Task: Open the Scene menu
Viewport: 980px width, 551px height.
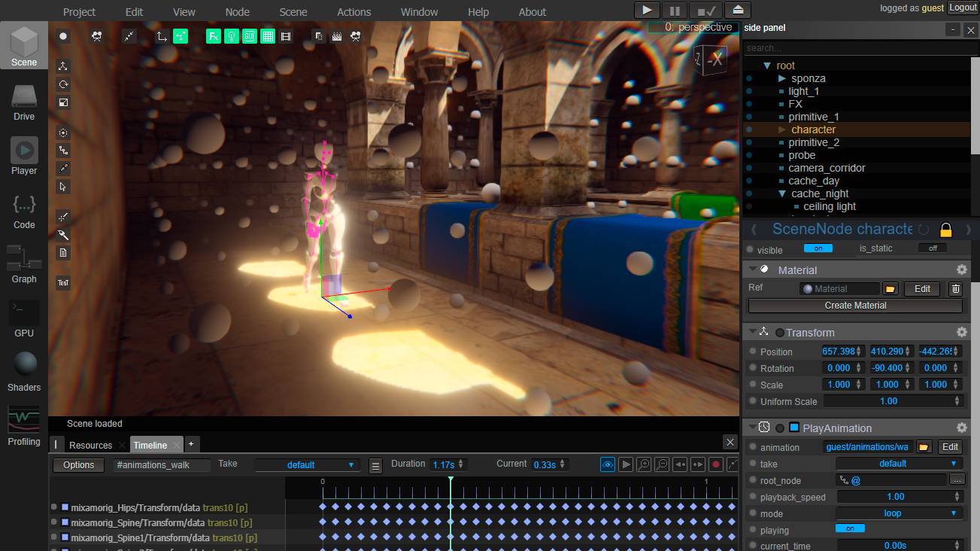Action: (x=293, y=12)
